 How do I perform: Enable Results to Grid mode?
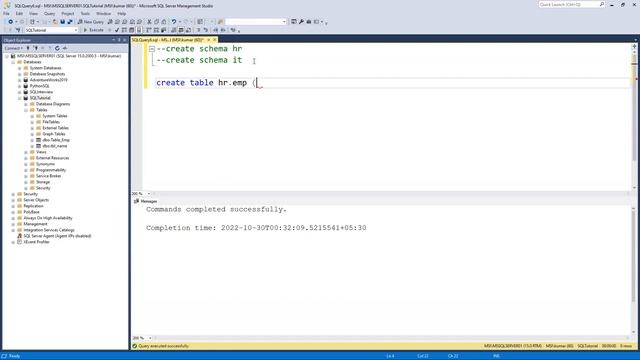coord(181,30)
